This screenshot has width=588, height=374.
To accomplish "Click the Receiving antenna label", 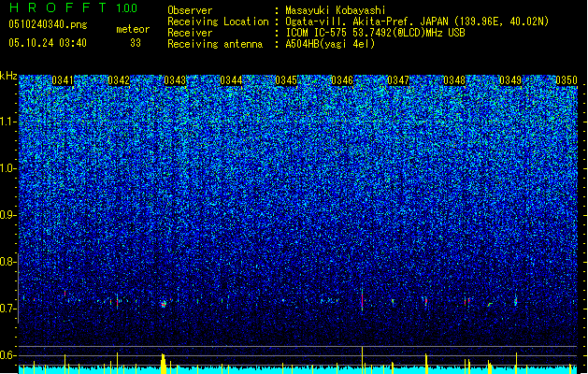I will 215,44.
